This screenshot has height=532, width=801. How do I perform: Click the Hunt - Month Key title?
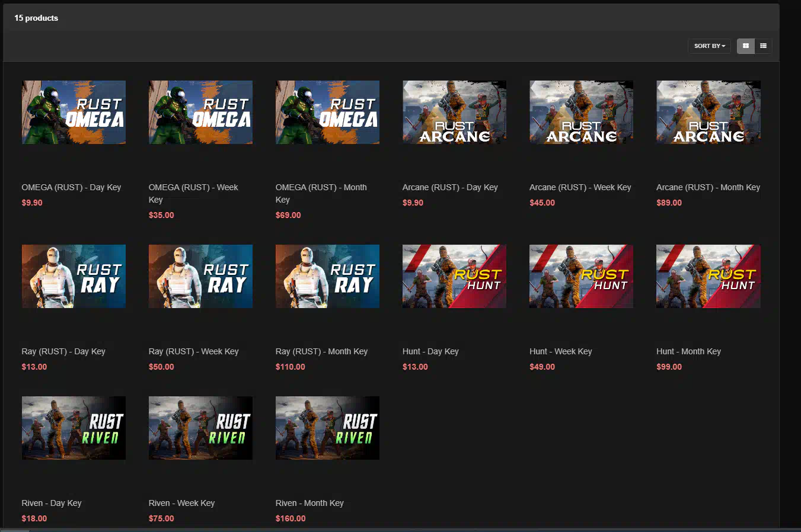tap(688, 351)
